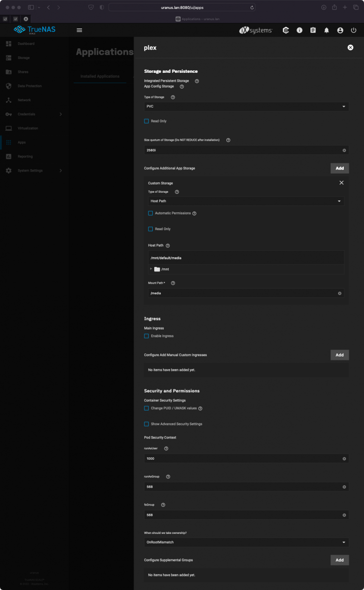This screenshot has height=590, width=364.
Task: Expand System Settings submenu chevron
Action: tap(61, 171)
